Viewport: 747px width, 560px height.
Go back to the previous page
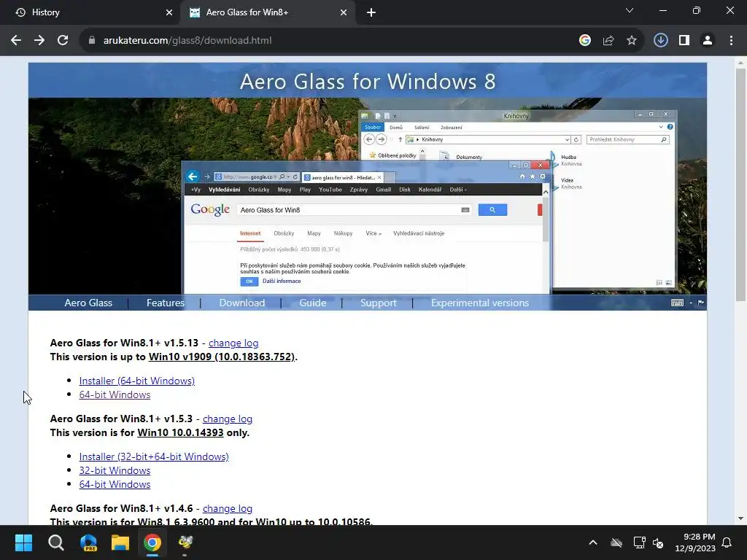coord(16,41)
